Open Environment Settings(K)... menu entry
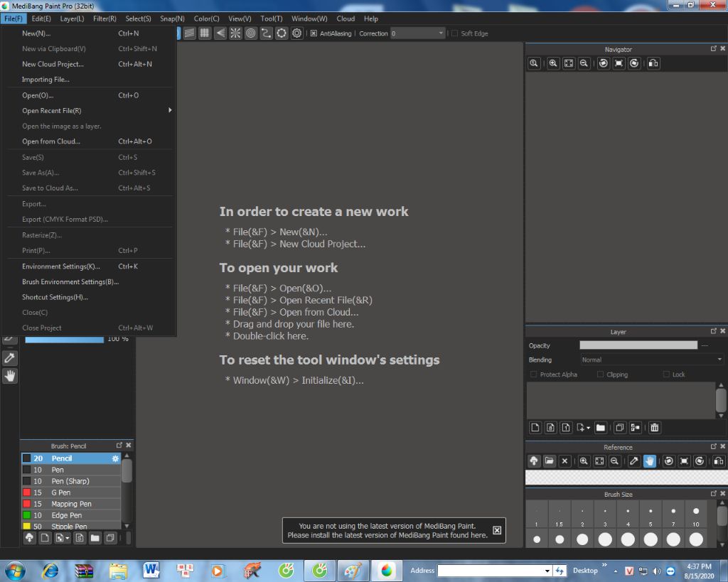Viewport: 728px width, 582px height. [88, 266]
